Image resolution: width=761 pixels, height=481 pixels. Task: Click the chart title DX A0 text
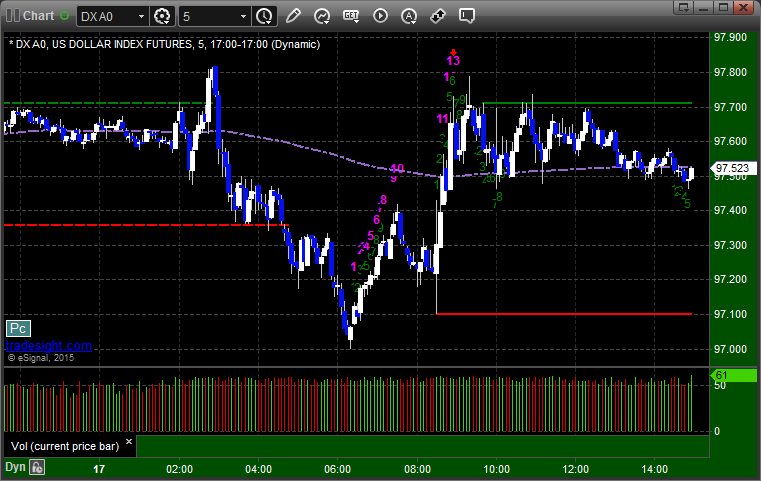[x=165, y=45]
